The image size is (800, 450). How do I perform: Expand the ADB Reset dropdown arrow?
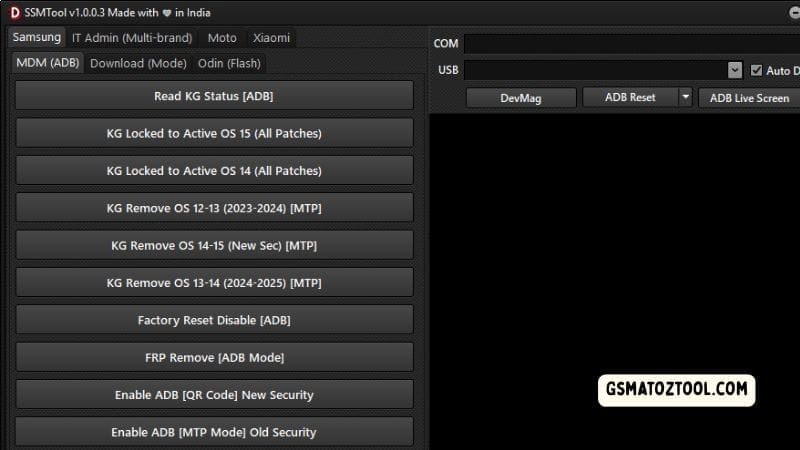(x=685, y=97)
